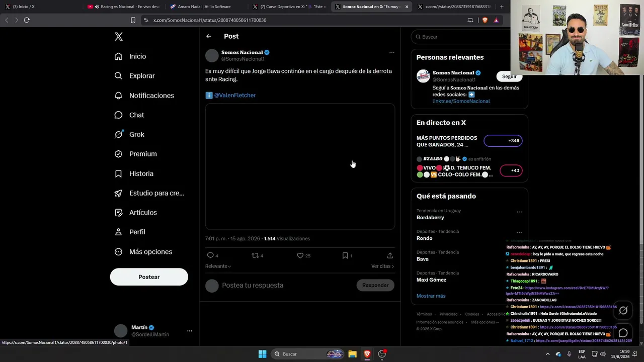
Task: Click the X logo above the sidebar
Action: pyautogui.click(x=119, y=37)
